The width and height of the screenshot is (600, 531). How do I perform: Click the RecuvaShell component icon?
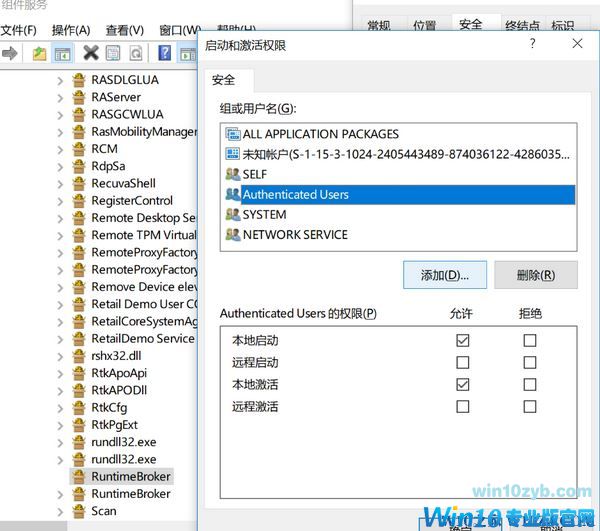coord(79,183)
